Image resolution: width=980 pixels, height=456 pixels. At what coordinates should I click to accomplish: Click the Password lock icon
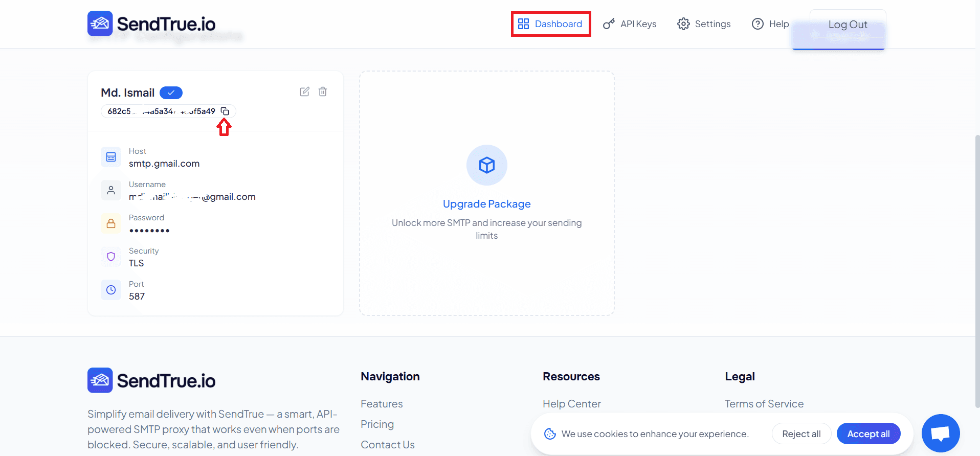[111, 223]
